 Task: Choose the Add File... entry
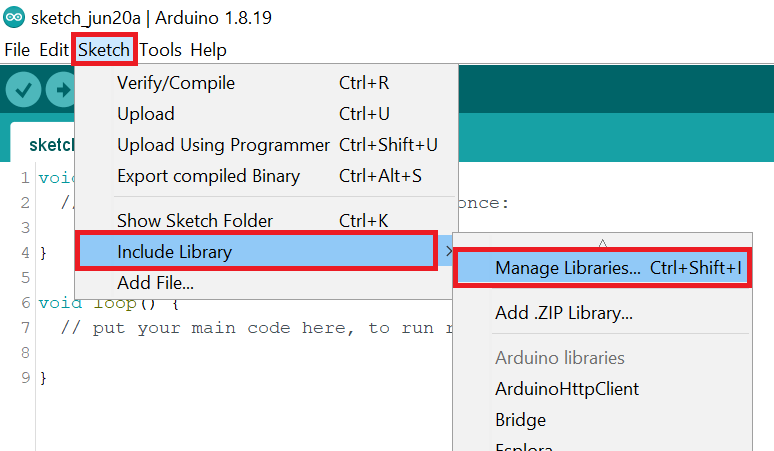coord(155,282)
